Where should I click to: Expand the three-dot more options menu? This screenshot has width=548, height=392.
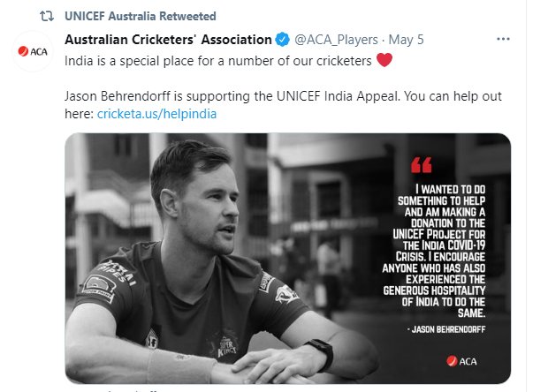click(503, 39)
